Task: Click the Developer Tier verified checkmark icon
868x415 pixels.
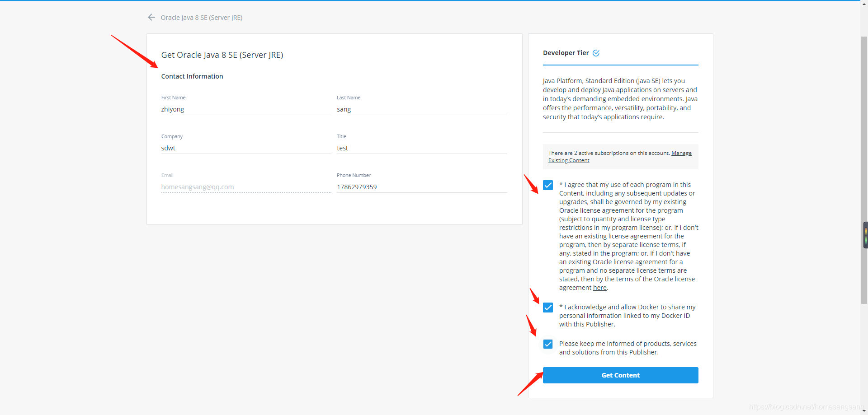Action: pyautogui.click(x=596, y=53)
